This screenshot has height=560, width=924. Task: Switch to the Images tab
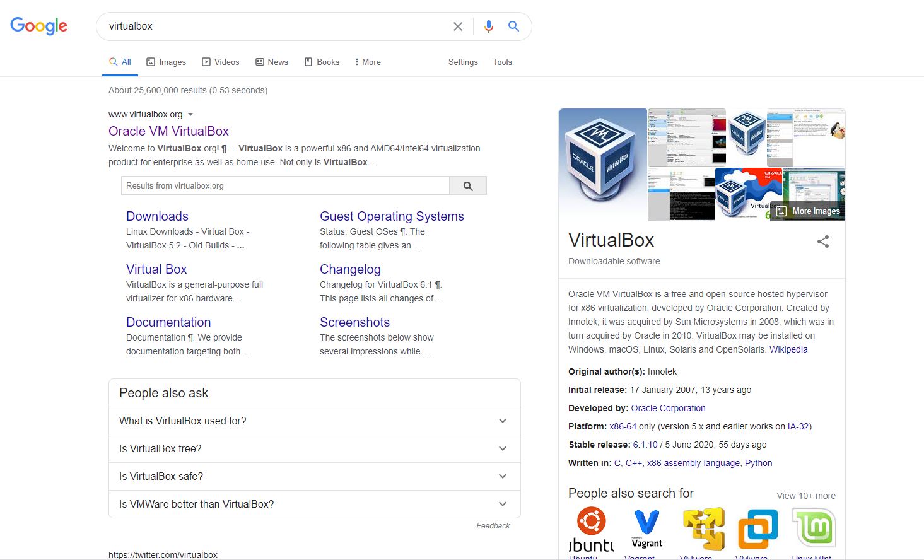(x=167, y=62)
